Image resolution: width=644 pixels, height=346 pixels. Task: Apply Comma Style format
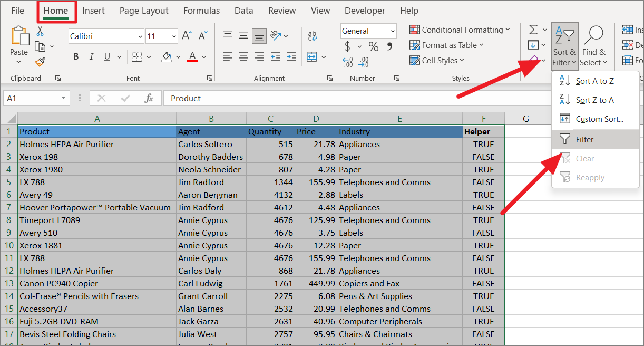(x=389, y=46)
